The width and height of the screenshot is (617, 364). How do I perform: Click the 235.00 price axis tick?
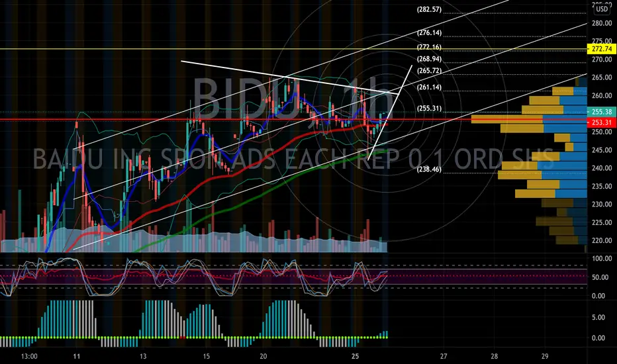(602, 186)
